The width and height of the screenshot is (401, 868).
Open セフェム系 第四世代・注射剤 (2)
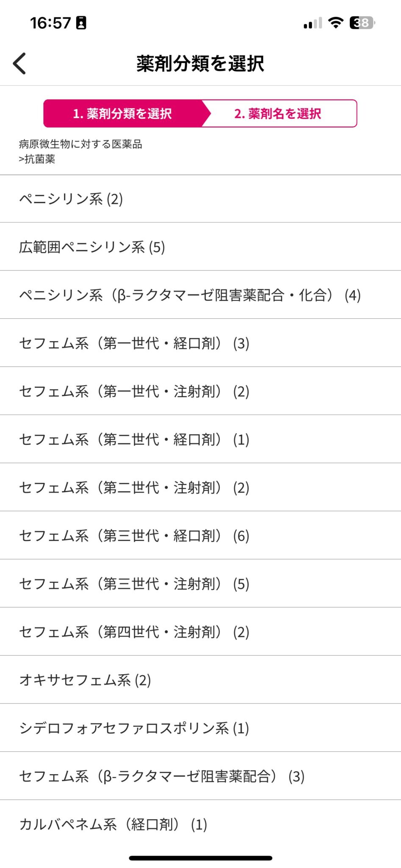(x=134, y=632)
